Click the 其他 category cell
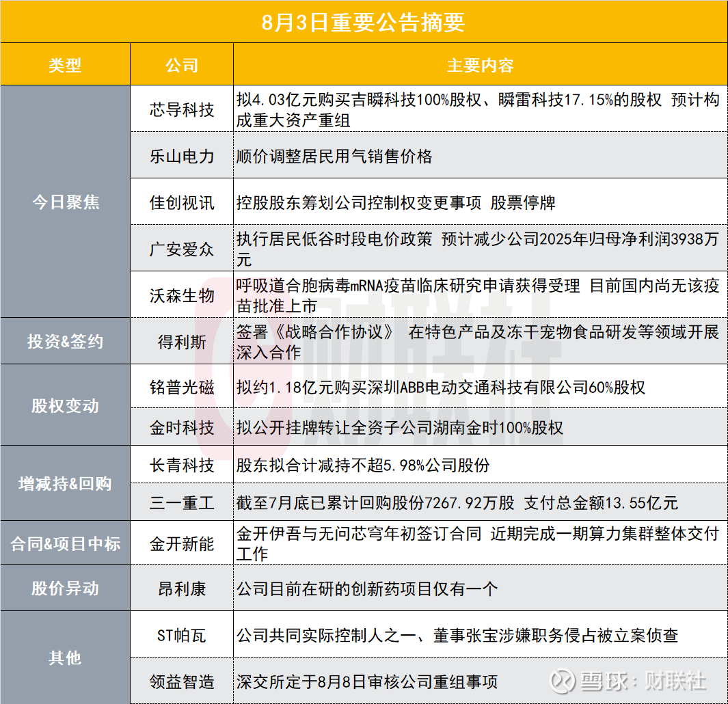 [65, 658]
